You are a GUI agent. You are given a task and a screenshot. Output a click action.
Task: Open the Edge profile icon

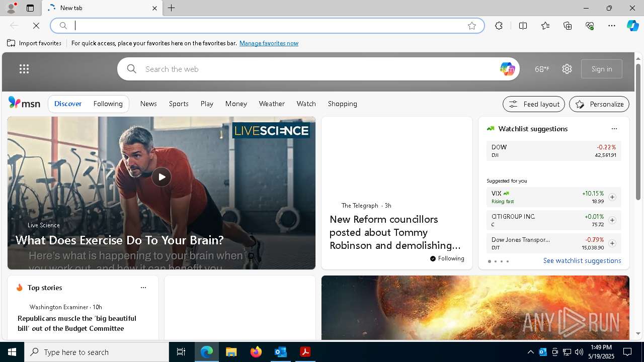11,8
